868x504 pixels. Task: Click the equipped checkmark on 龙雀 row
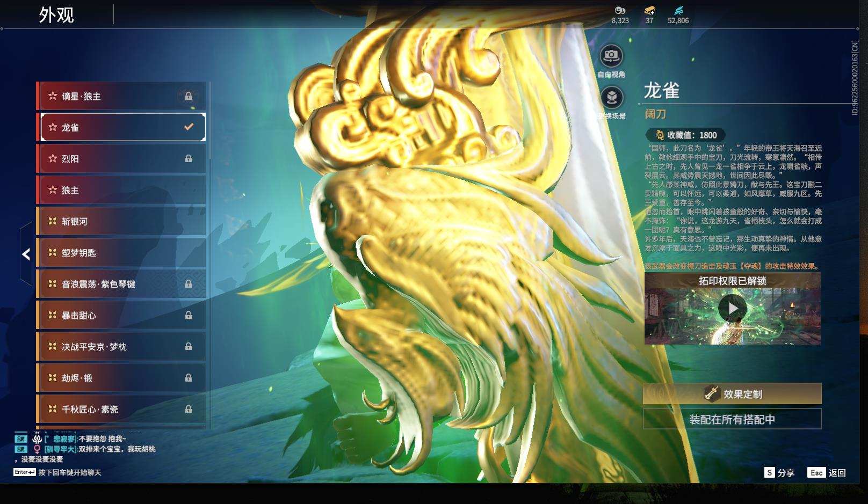[x=189, y=127]
